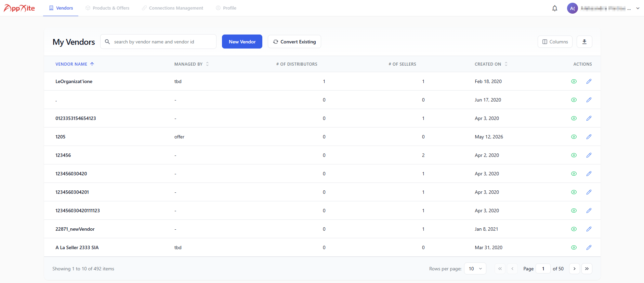Click the 'May 12, 2026' date cell

pyautogui.click(x=489, y=137)
